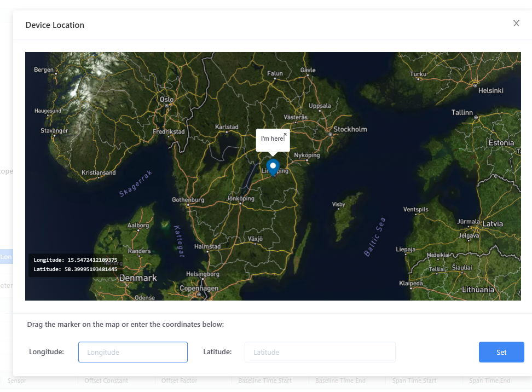This screenshot has width=532, height=392.
Task: Click Ventspils on the map
Action: click(x=415, y=209)
